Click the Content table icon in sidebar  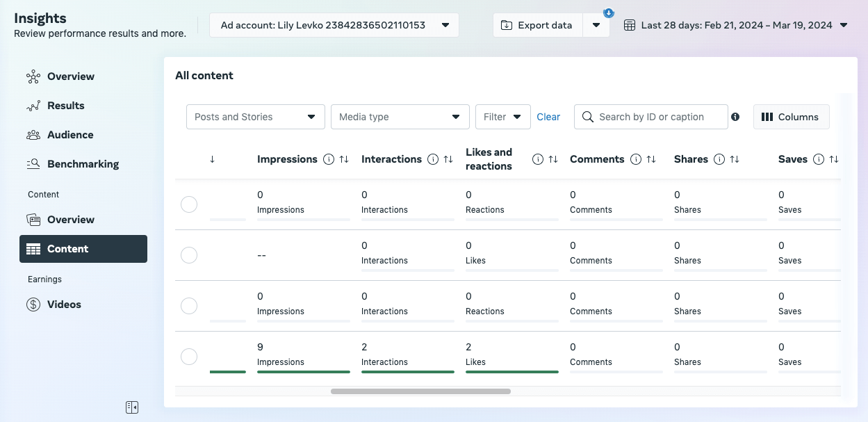coord(33,249)
